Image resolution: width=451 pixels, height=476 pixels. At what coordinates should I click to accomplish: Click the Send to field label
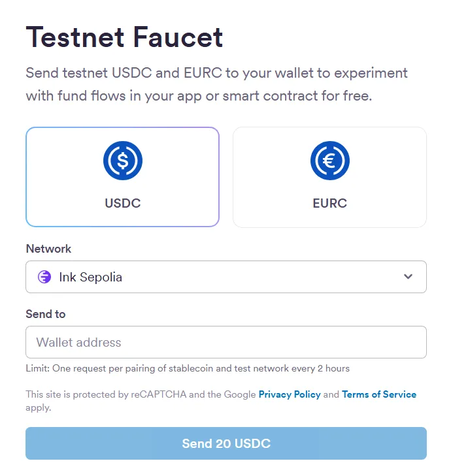click(46, 314)
